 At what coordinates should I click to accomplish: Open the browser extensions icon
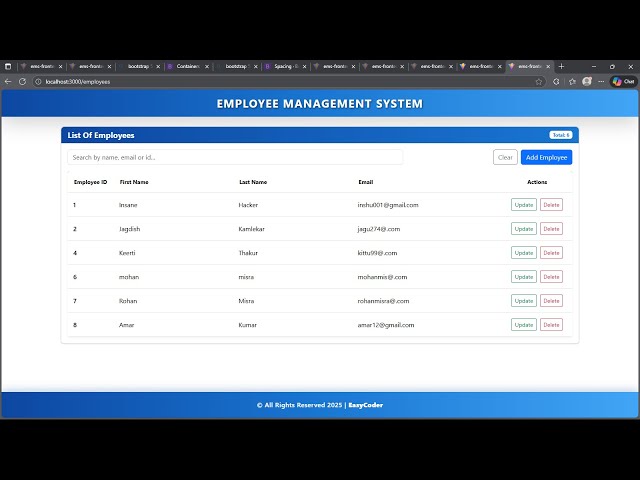(x=556, y=82)
